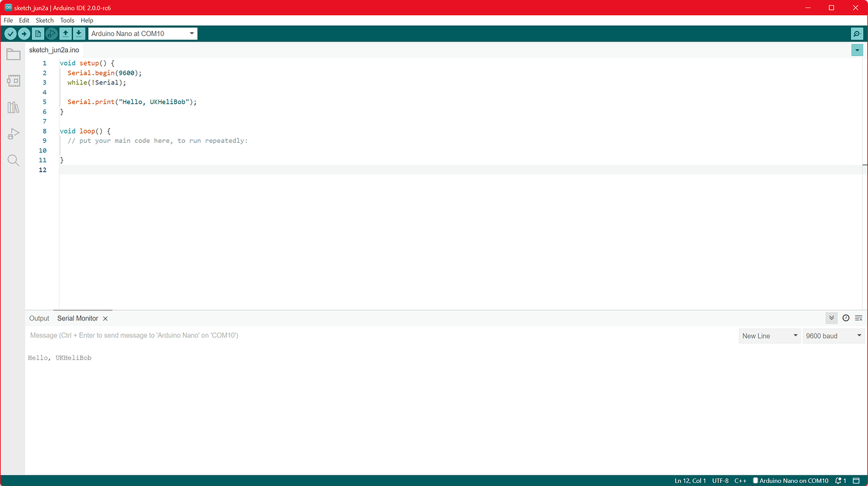Start debugging from the toolbar debug icon

[51, 33]
